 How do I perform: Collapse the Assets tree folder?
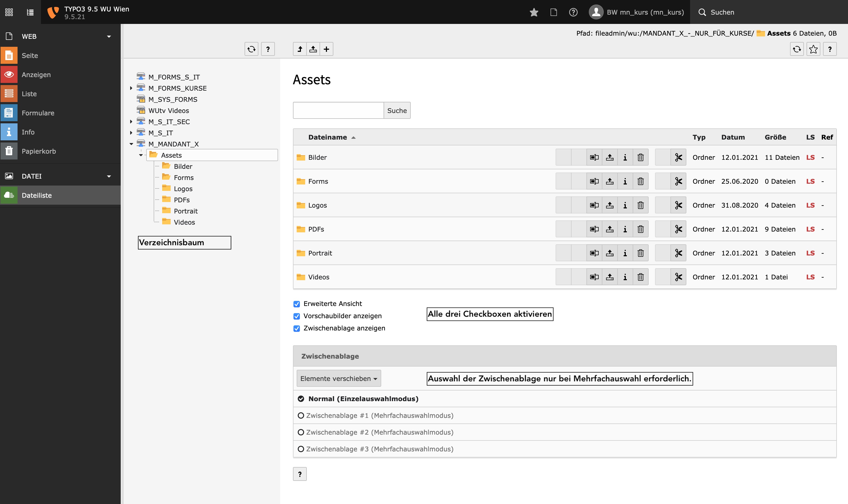pyautogui.click(x=141, y=155)
